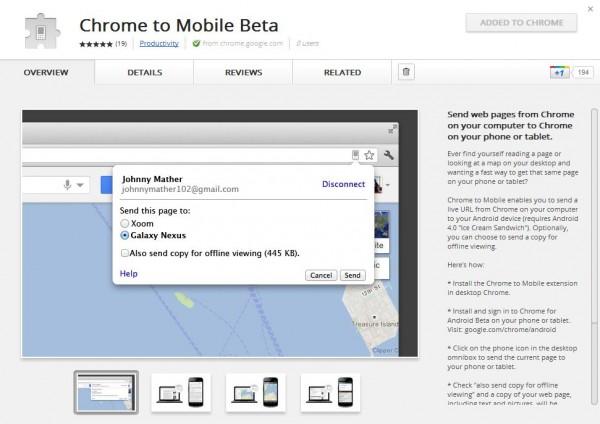The width and height of the screenshot is (600, 424).
Task: Click the trash can remove icon
Action: coord(406,72)
